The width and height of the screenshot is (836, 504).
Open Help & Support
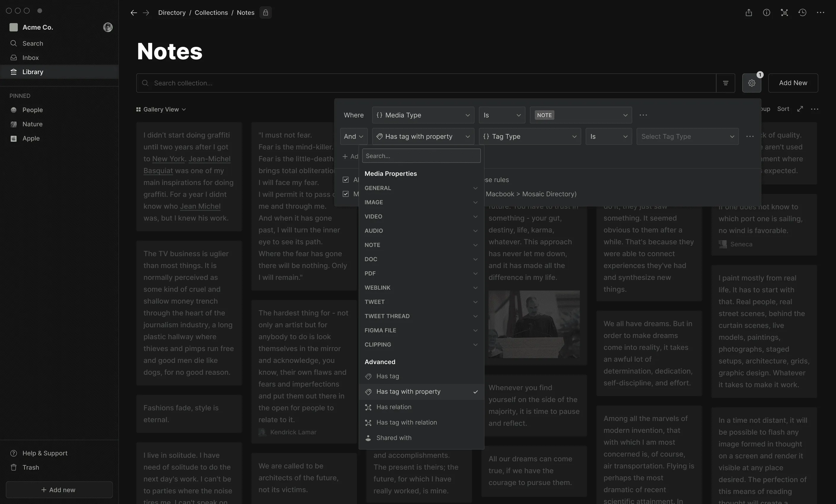coord(59,453)
